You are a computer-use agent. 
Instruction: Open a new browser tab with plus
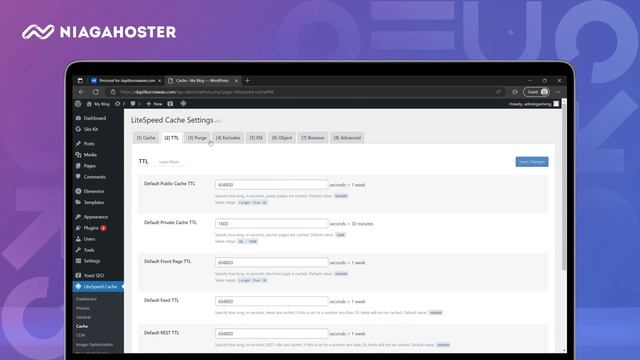pyautogui.click(x=247, y=80)
